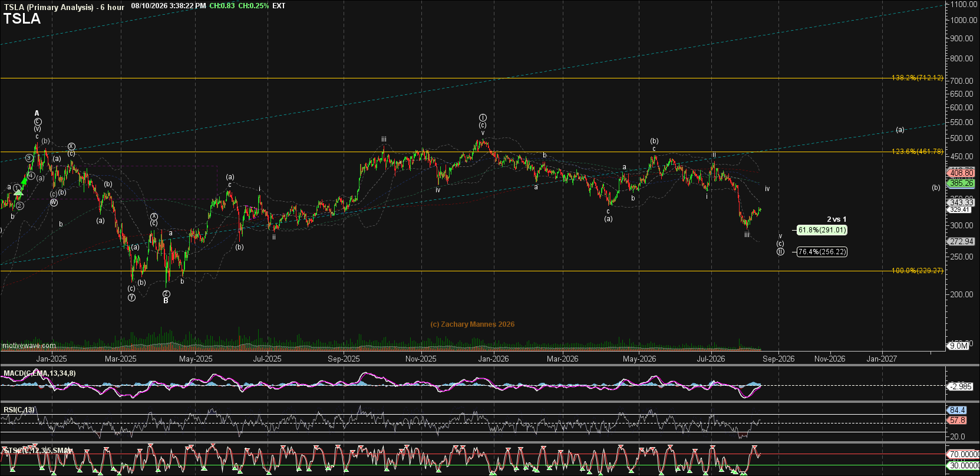980x476 pixels.
Task: Select the 100.0%(229.27) Fibonacci label
Action: pyautogui.click(x=917, y=271)
